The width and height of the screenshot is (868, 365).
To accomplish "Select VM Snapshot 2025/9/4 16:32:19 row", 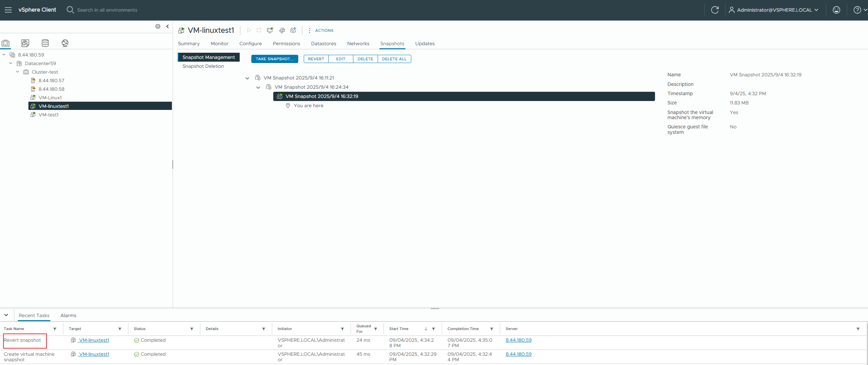I will pyautogui.click(x=464, y=96).
